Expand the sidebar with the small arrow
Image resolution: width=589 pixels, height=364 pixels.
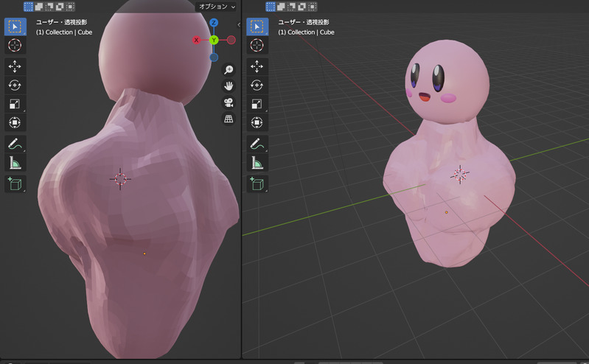[x=239, y=25]
